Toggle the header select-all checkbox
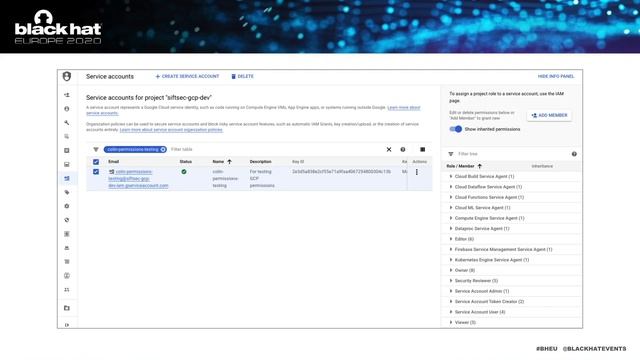 pos(96,162)
